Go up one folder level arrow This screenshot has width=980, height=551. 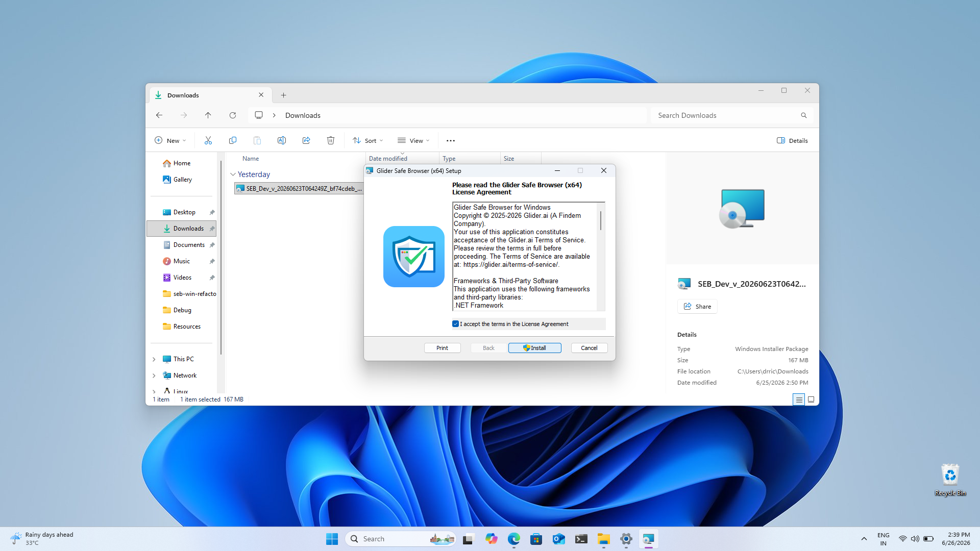[x=208, y=115]
